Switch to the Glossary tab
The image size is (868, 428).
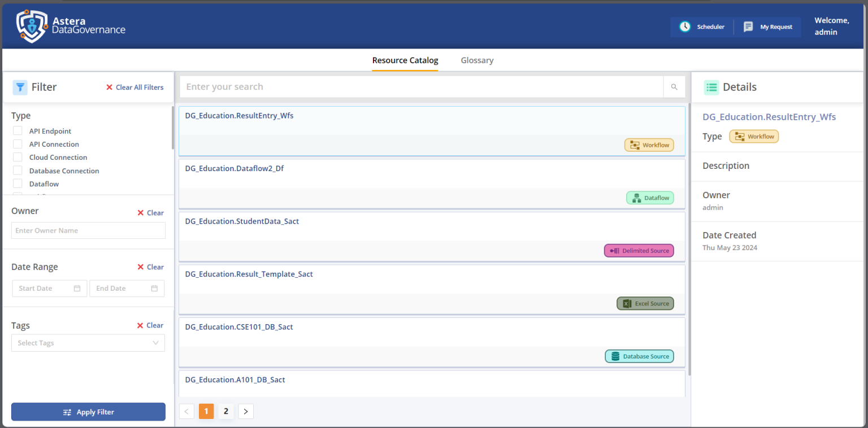pos(477,60)
